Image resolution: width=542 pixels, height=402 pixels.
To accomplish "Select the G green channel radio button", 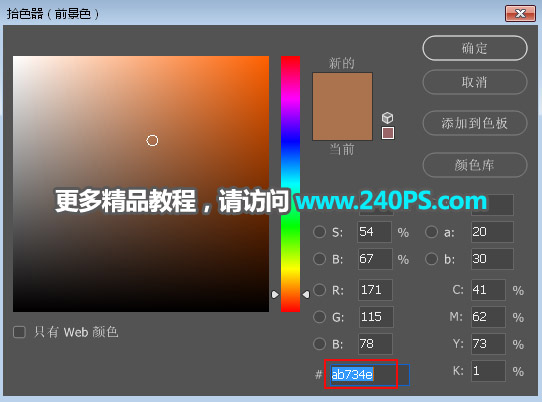I will pos(319,317).
